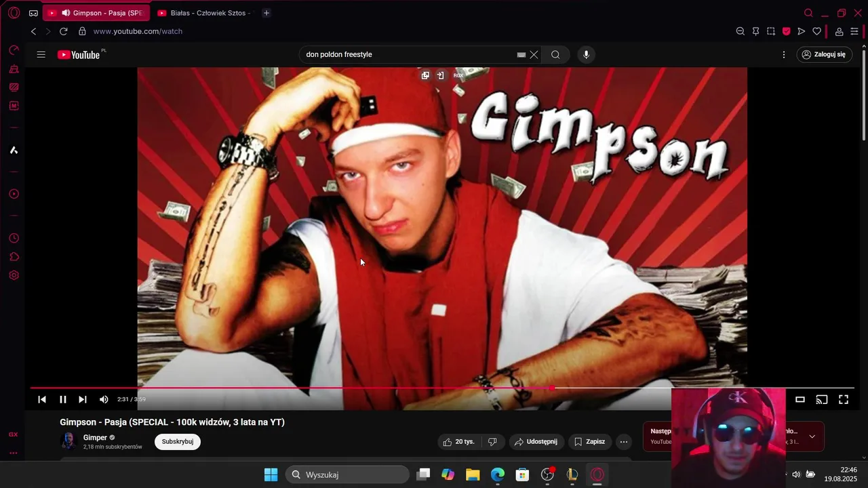Save video with Zapisz
This screenshot has width=868, height=488.
click(x=590, y=442)
